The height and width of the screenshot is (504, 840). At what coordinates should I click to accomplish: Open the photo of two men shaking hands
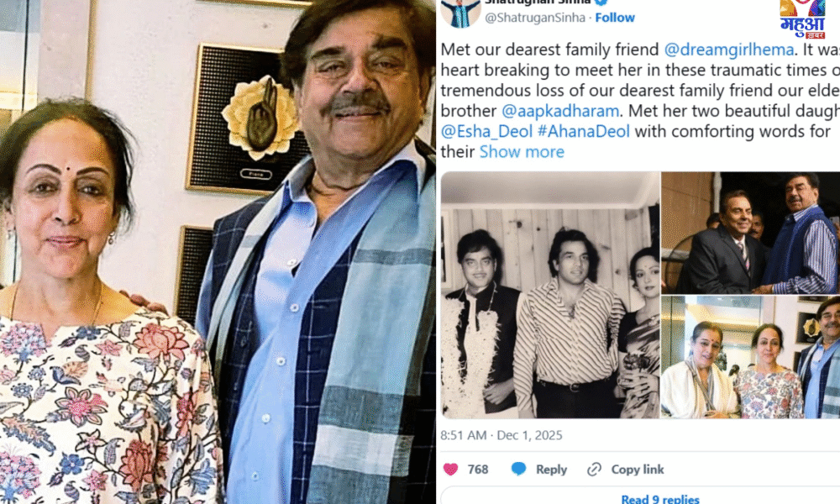pyautogui.click(x=750, y=233)
